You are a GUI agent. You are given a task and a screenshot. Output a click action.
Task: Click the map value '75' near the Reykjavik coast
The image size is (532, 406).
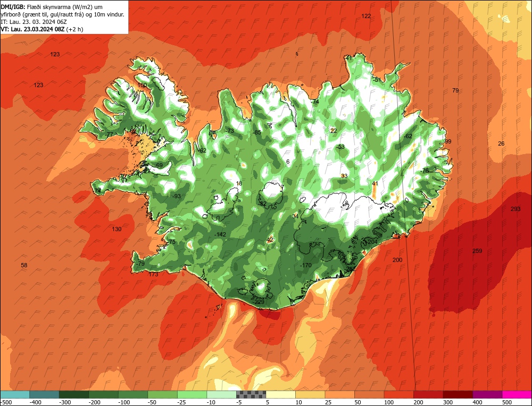(172, 242)
